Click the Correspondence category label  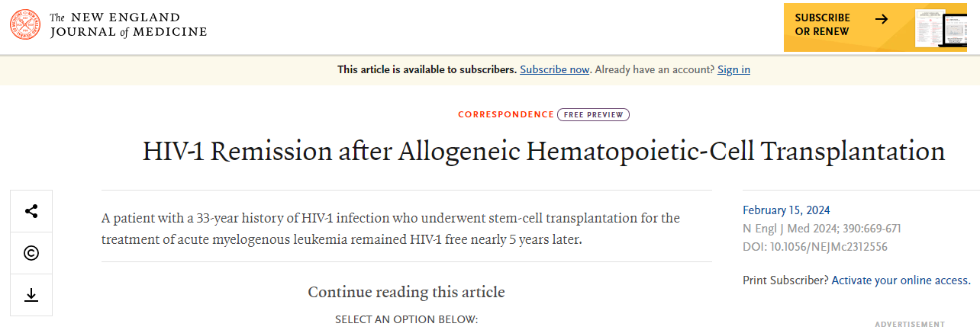[505, 114]
